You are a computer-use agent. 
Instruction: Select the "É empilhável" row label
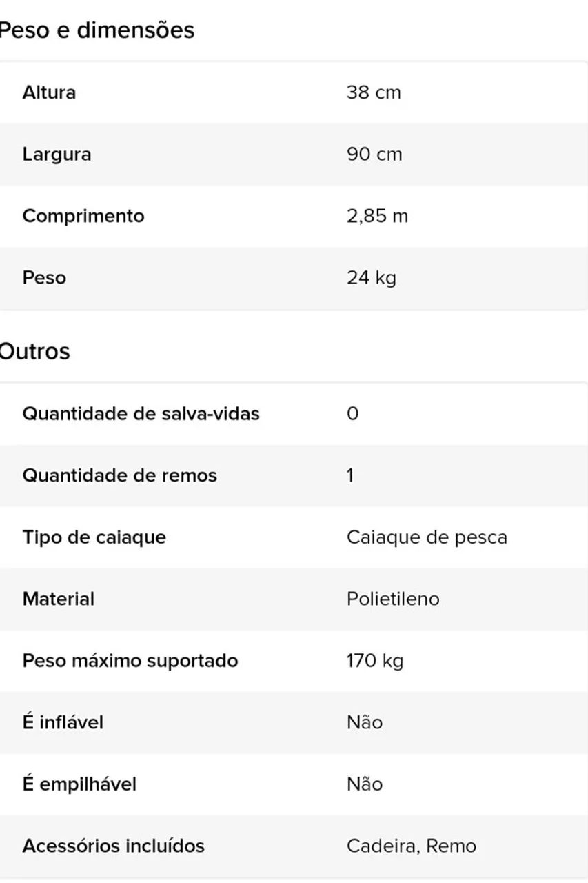pyautogui.click(x=79, y=784)
